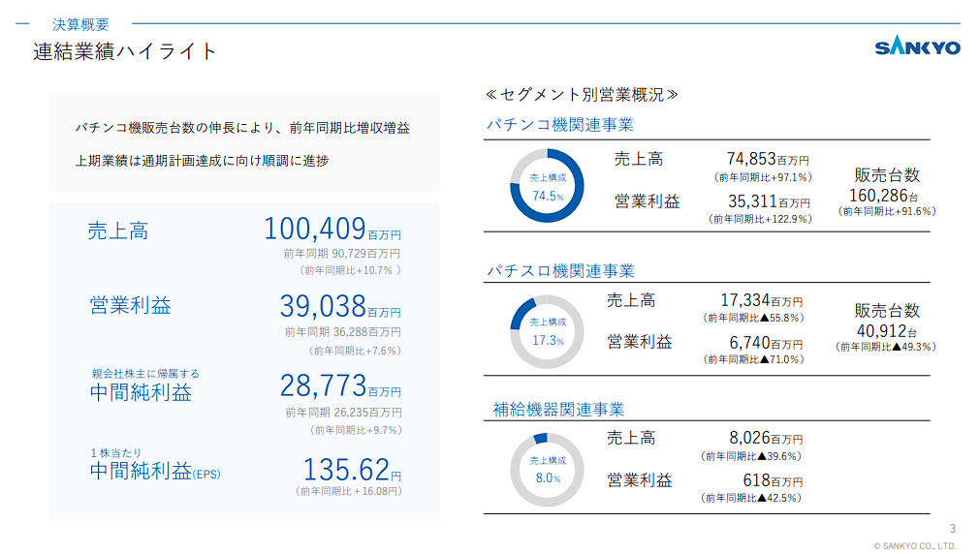Click the 28,773 interim net profit value
Screen dimensions: 980x554
[x=323, y=385]
